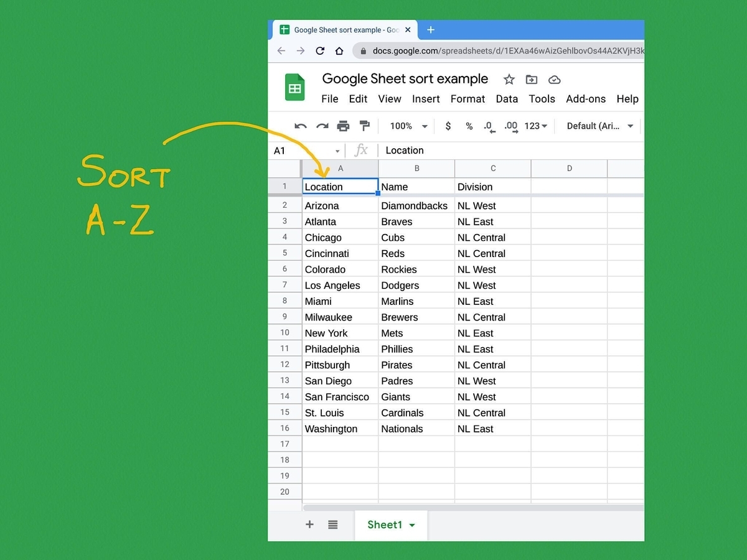This screenshot has height=560, width=747.
Task: Decrease decimal places
Action: tap(489, 126)
